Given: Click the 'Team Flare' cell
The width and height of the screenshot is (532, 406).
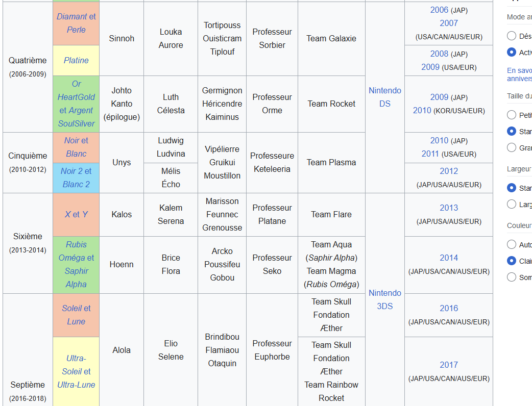Looking at the screenshot, I should coord(331,215).
